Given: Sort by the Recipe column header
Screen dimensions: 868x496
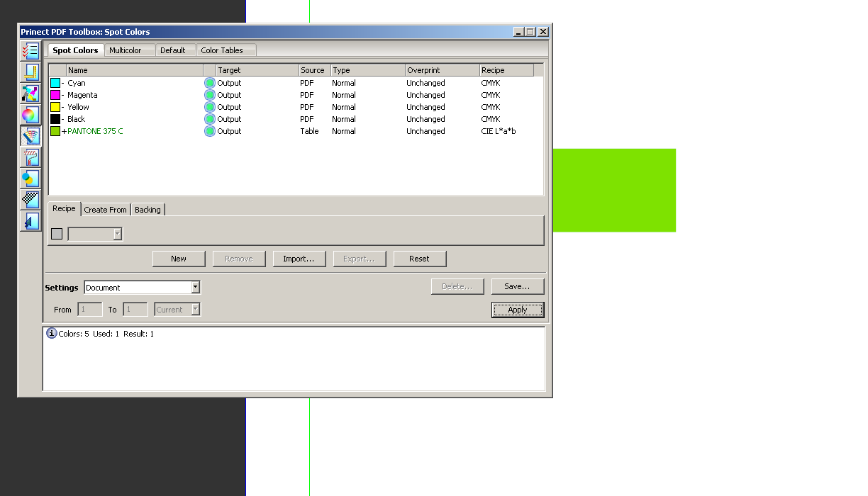Looking at the screenshot, I should click(506, 70).
